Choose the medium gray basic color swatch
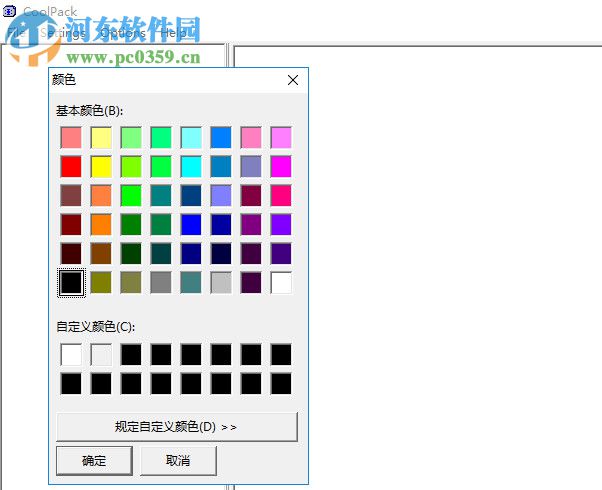 click(x=161, y=283)
